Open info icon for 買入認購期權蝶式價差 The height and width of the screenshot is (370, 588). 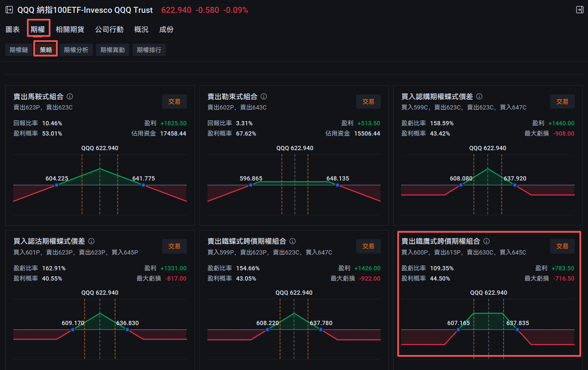[479, 97]
